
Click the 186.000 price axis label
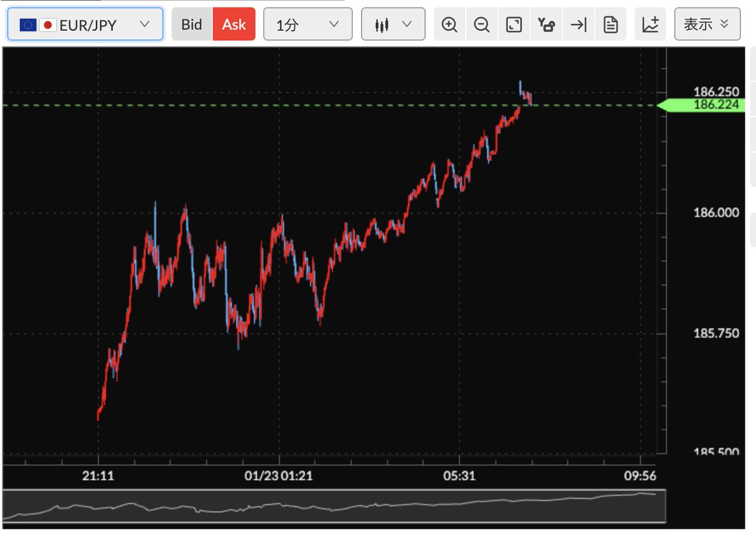coord(716,213)
